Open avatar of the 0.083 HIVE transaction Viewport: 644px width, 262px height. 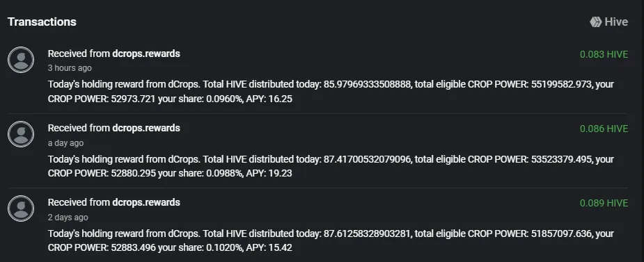tap(21, 60)
